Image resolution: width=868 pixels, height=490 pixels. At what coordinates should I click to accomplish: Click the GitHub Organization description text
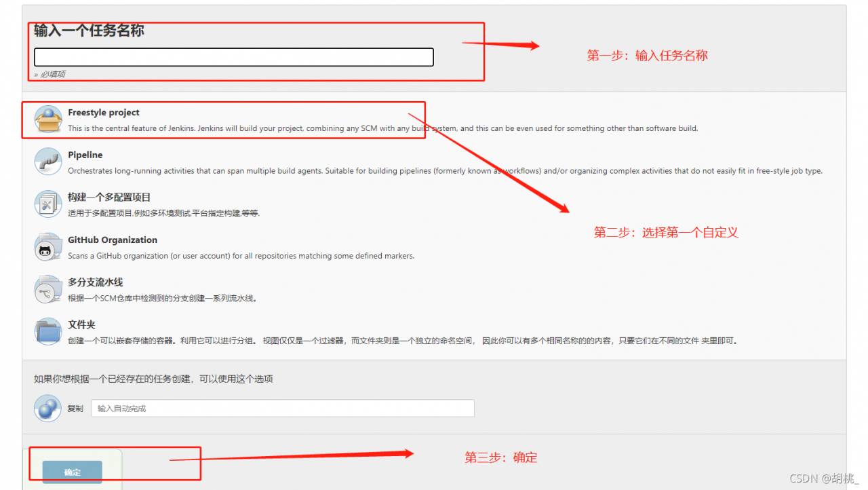tap(241, 256)
